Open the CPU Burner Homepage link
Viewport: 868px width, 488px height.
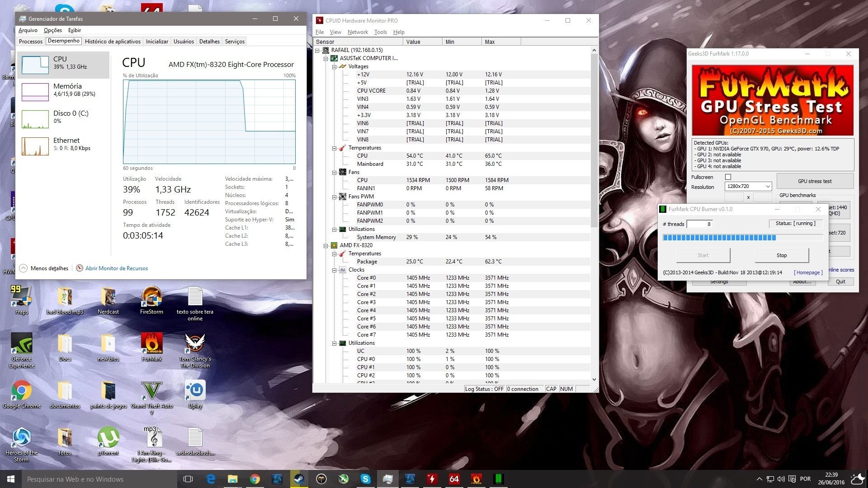coord(808,272)
